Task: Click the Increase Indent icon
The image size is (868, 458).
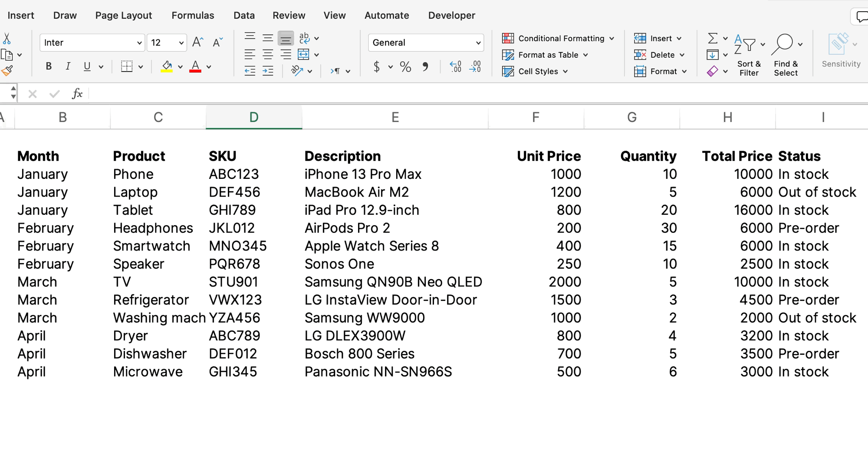Action: (268, 71)
